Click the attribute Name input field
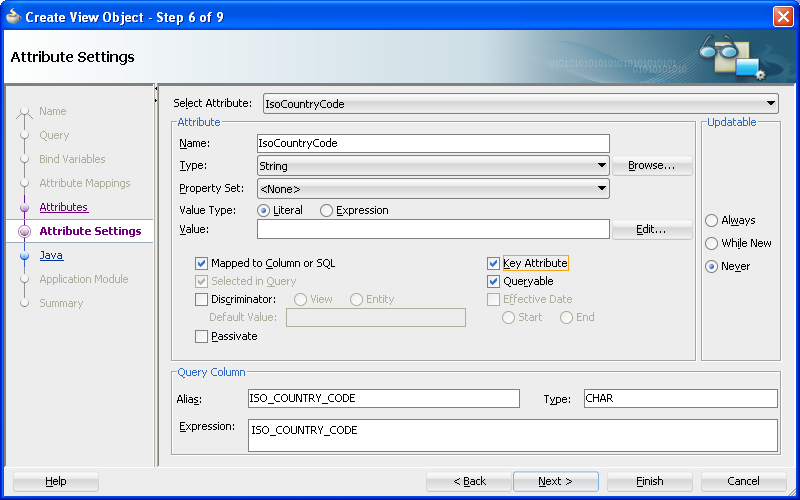Viewport: 800px width, 500px height. 433,143
